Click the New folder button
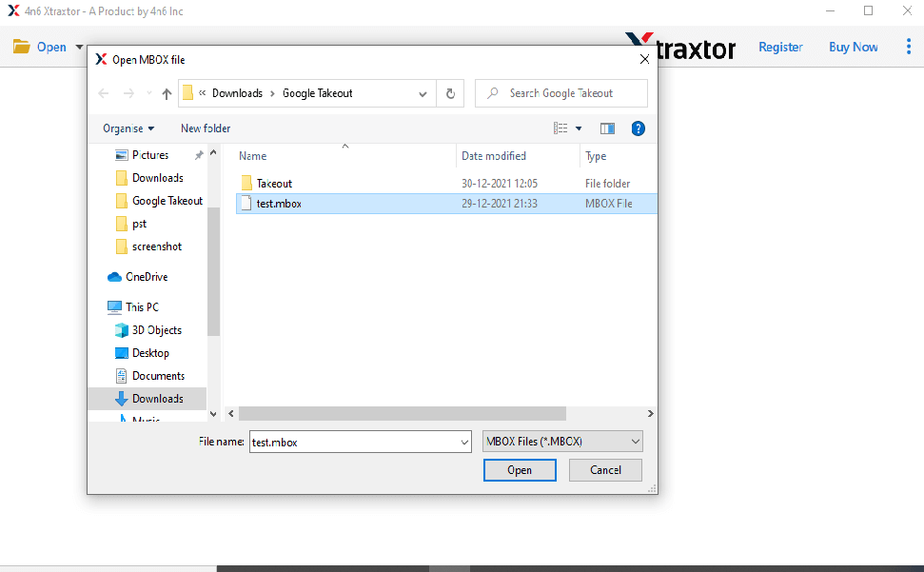The height and width of the screenshot is (572, 924). [x=206, y=128]
